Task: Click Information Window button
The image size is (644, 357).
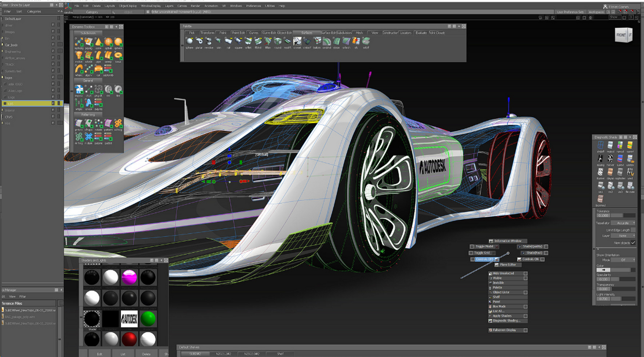Action: tap(508, 241)
